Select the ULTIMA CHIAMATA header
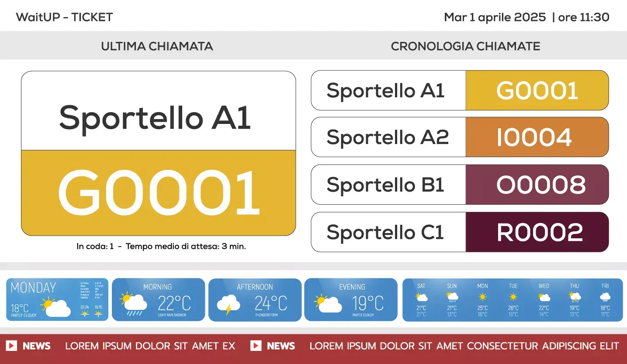The image size is (627, 364). 157,46
